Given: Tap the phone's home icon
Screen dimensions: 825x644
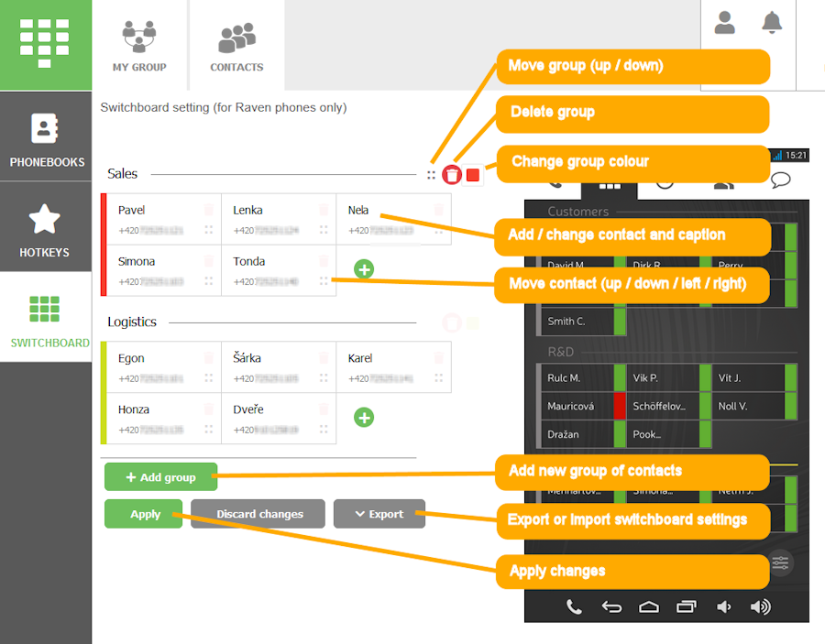Looking at the screenshot, I should tap(648, 606).
